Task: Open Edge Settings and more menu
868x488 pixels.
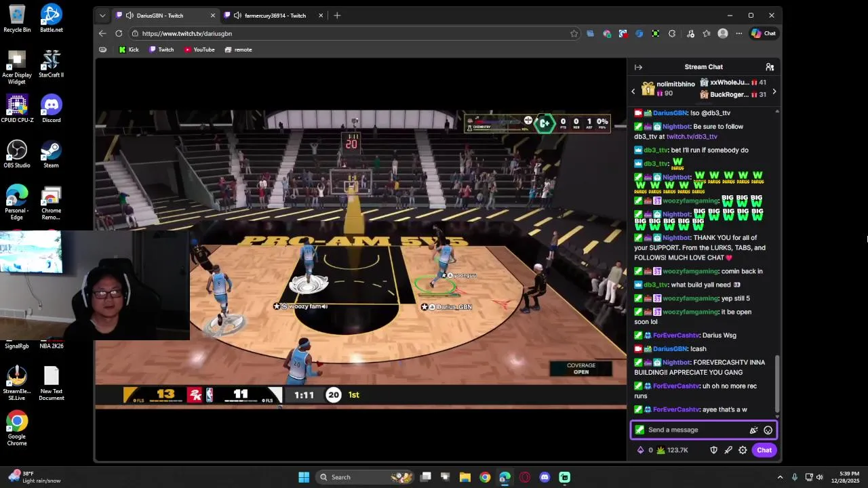Action: 739,33
